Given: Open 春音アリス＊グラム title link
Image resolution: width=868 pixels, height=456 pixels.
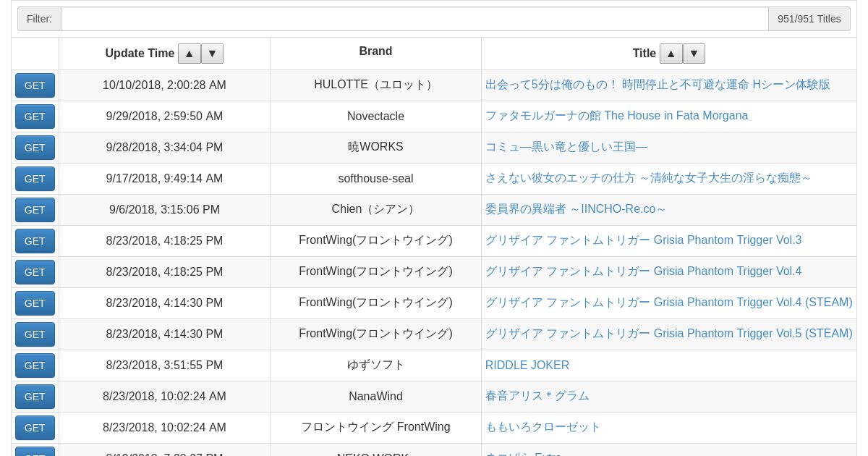Looking at the screenshot, I should pos(537,396).
